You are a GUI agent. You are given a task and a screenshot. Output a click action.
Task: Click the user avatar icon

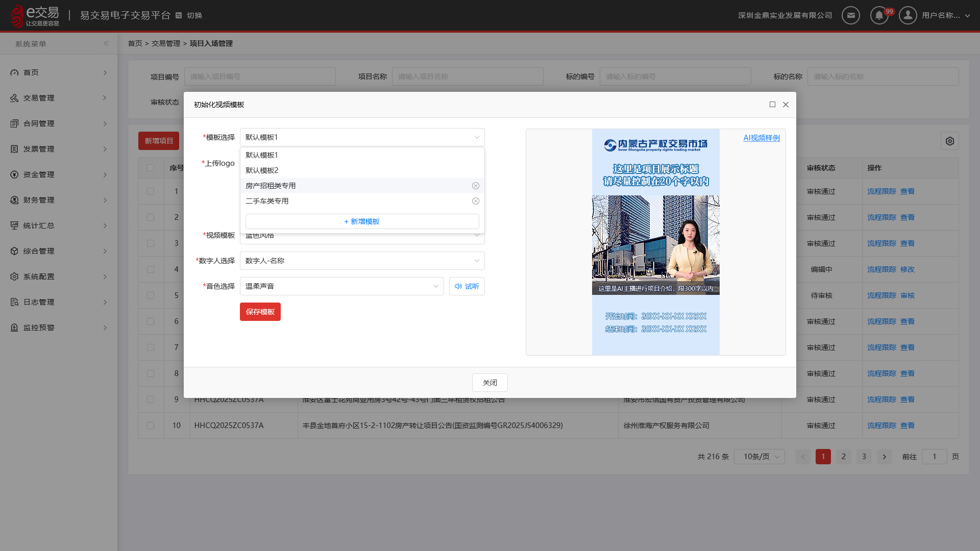pyautogui.click(x=908, y=15)
